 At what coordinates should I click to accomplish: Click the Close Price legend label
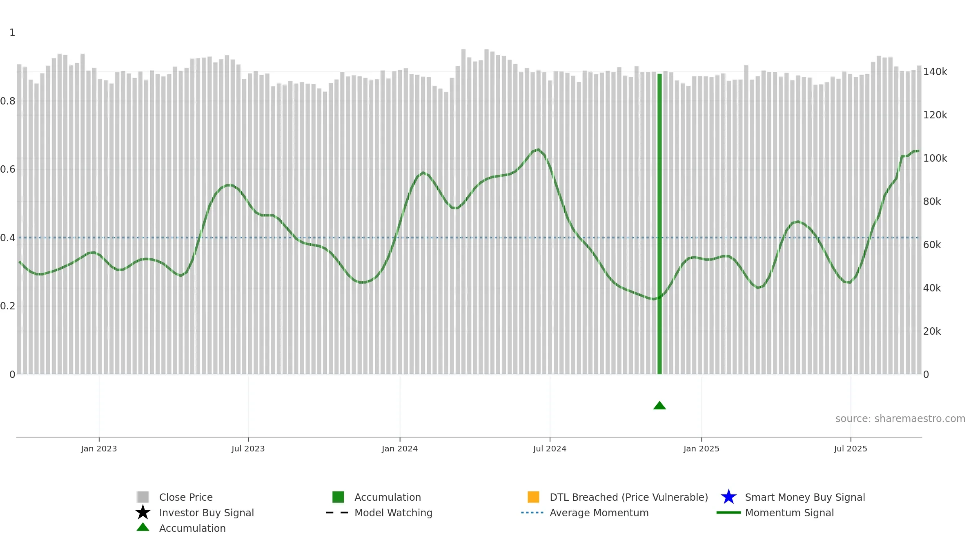[x=186, y=497]
